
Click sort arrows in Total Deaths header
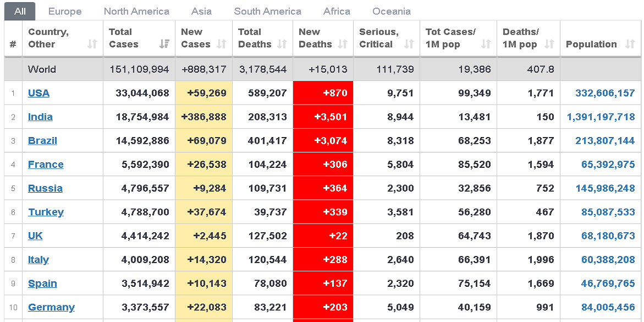tap(282, 44)
